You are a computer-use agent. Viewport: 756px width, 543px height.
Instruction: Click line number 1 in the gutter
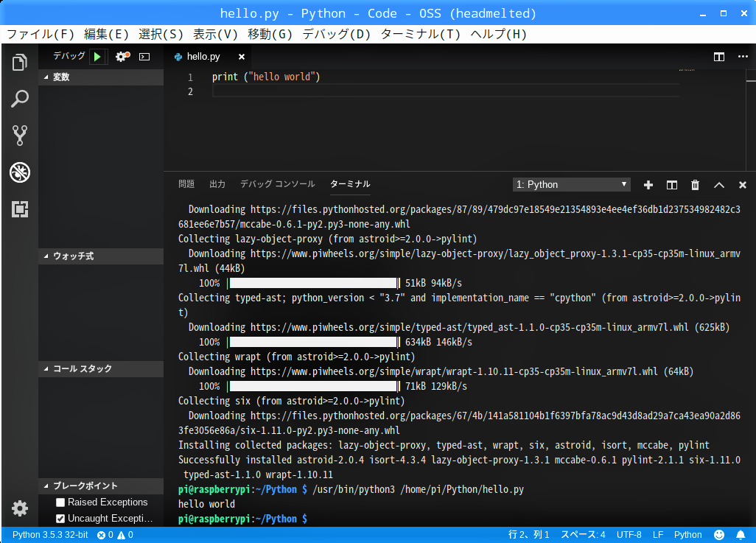pyautogui.click(x=190, y=77)
